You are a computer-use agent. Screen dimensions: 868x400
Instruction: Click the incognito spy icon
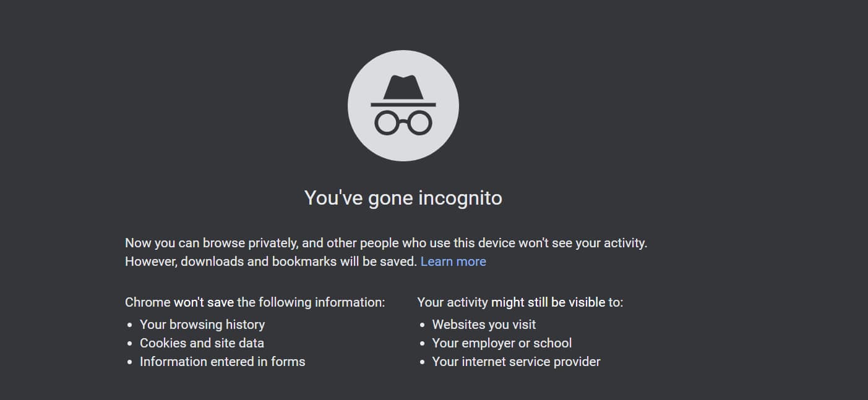403,105
